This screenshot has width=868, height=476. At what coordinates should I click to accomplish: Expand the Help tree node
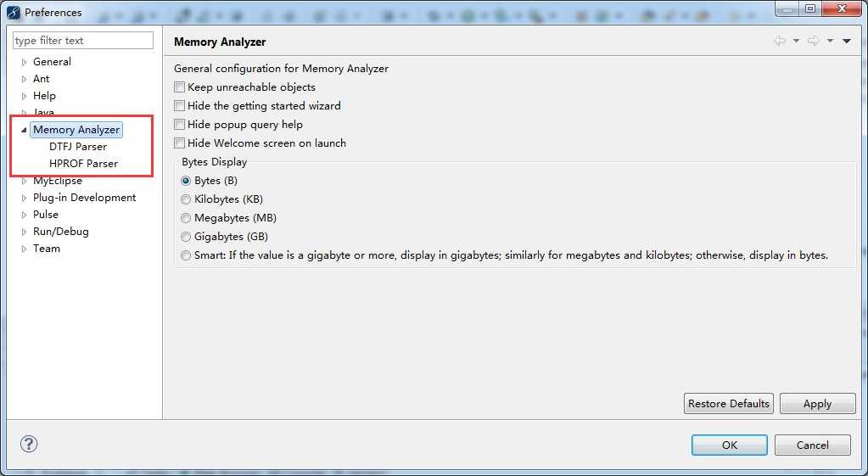[24, 97]
